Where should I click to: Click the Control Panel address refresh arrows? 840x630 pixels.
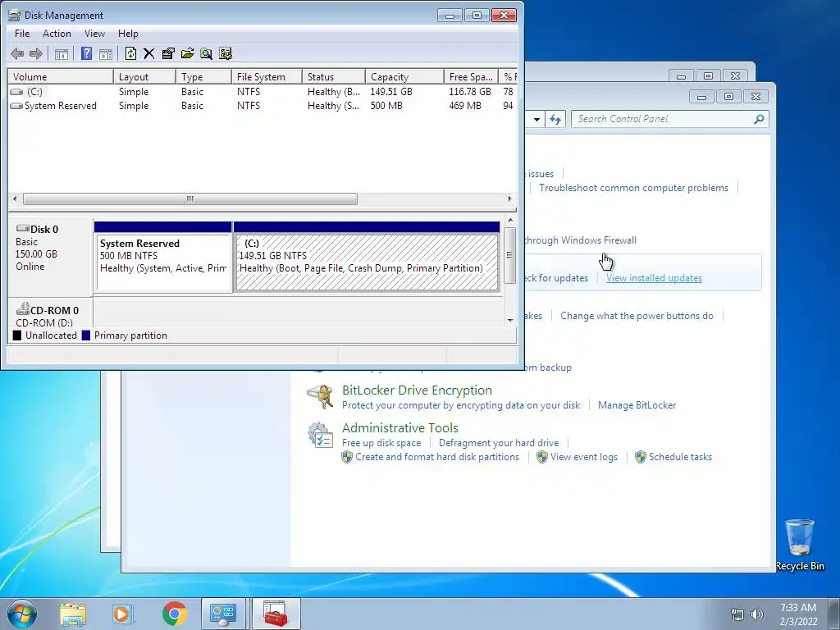coord(555,119)
